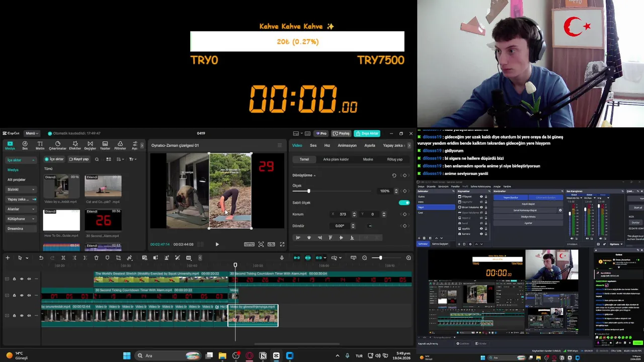644x362 pixels.
Task: Open the preview capture-frame scan icon
Action: tap(261, 244)
